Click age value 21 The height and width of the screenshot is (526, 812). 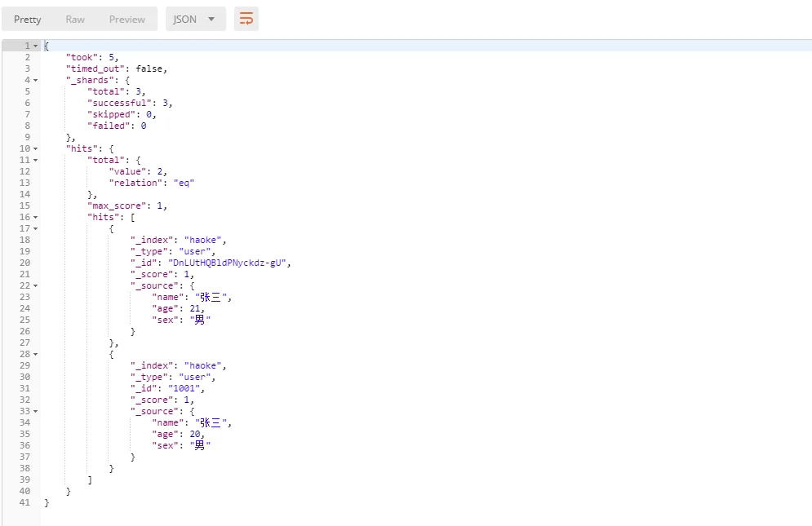click(x=195, y=308)
